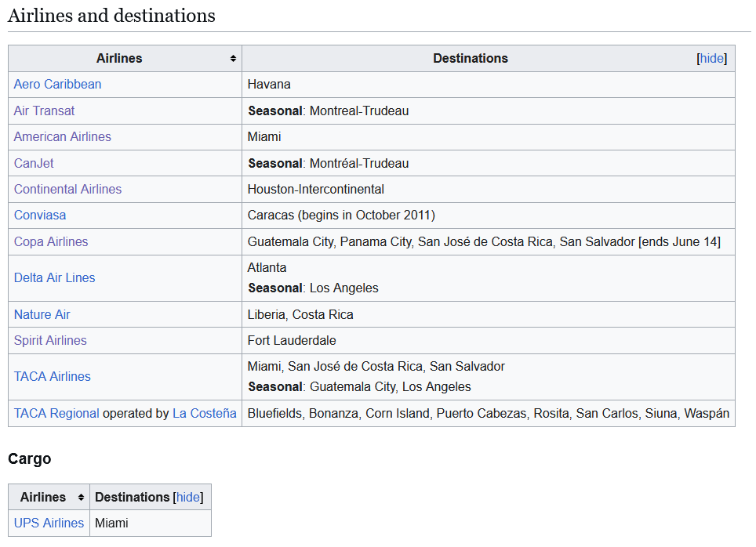Follow the Conviasa link
Image resolution: width=756 pixels, height=547 pixels.
point(40,216)
